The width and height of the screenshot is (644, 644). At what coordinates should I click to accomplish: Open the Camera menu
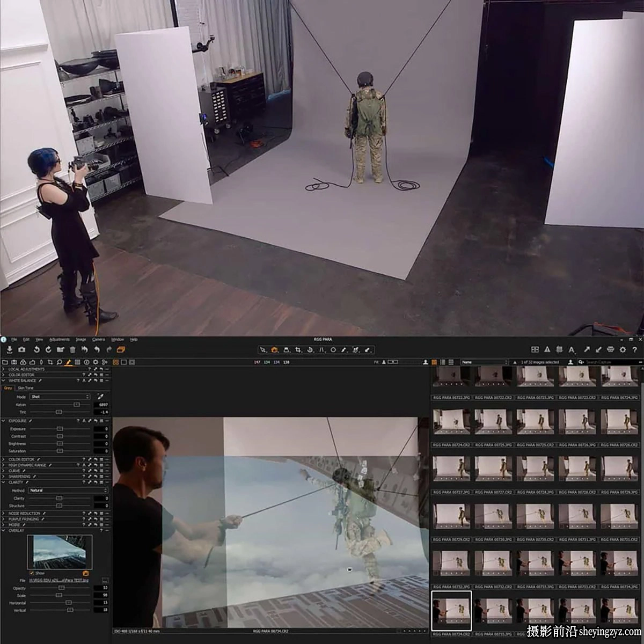click(98, 340)
